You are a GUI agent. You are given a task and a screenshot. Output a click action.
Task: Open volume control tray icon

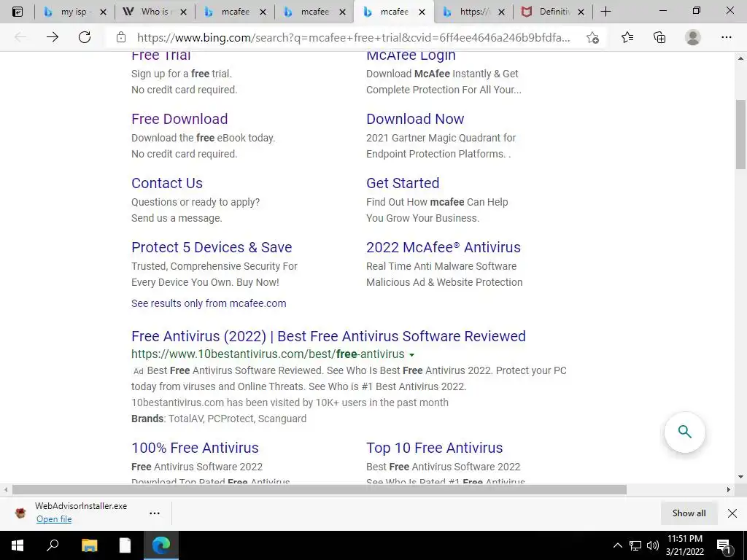coord(653,545)
